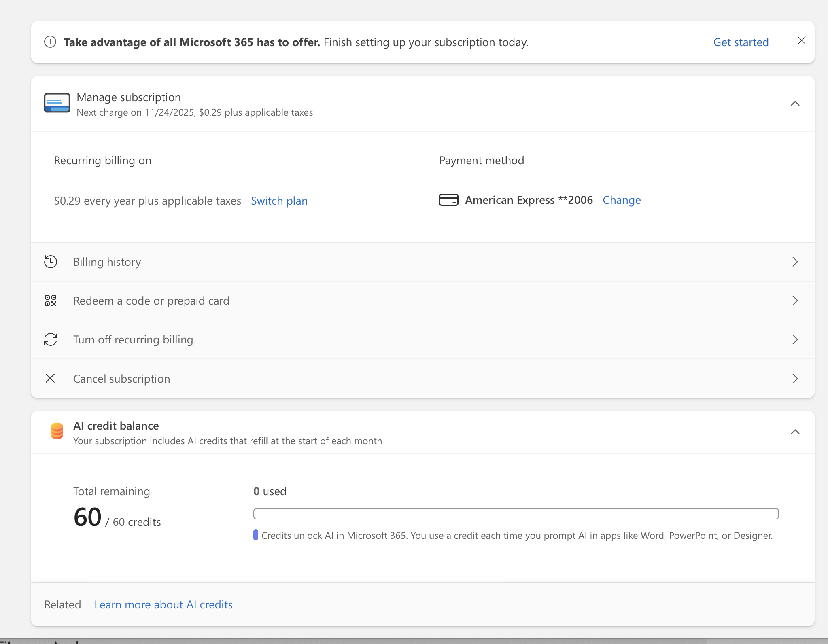This screenshot has width=828, height=644.
Task: Click the Manage subscription card icon
Action: (57, 104)
